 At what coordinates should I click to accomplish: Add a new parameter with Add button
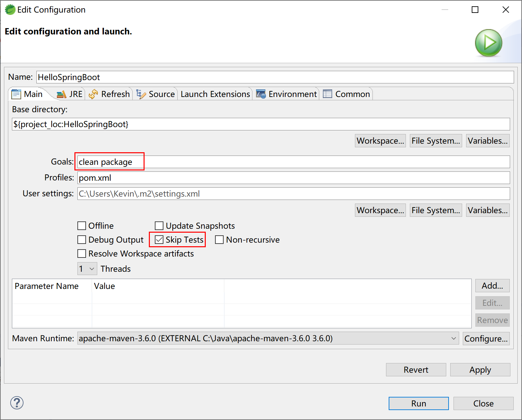pos(492,286)
